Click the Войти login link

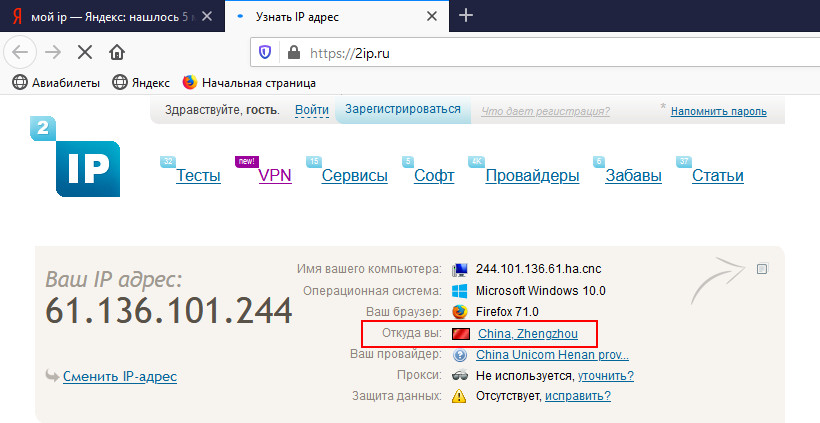pyautogui.click(x=312, y=110)
